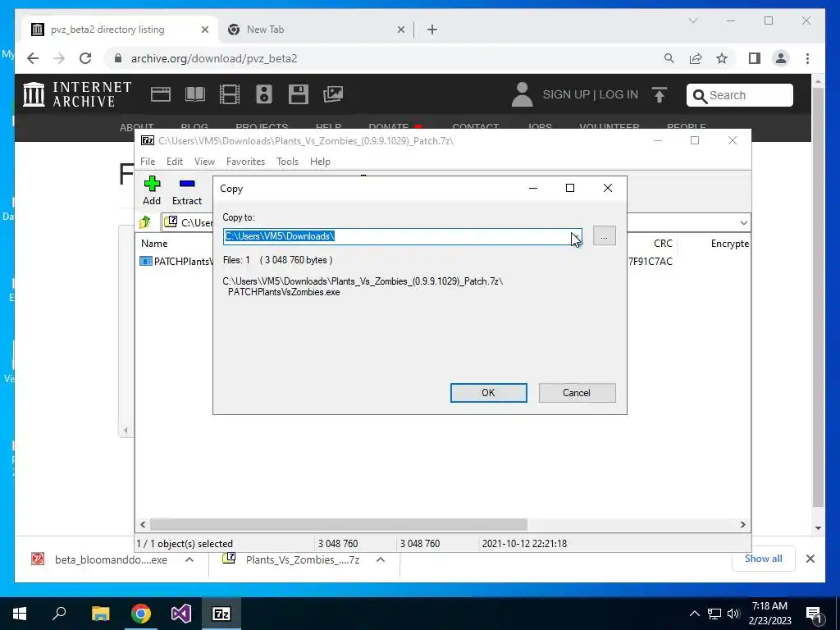Screen dimensions: 840x630
Task: Open the View menu in 7-Zip
Action: pos(204,162)
